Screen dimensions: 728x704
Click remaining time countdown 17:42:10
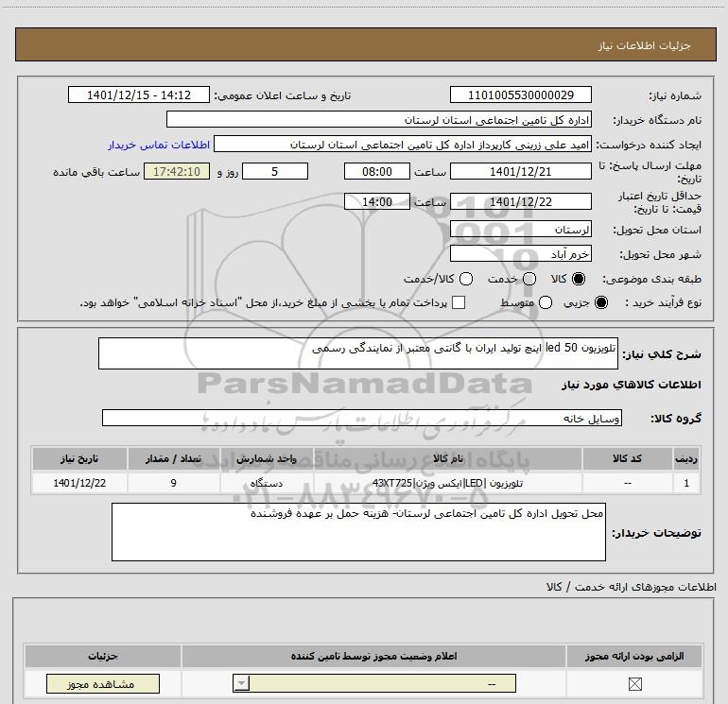(x=177, y=171)
